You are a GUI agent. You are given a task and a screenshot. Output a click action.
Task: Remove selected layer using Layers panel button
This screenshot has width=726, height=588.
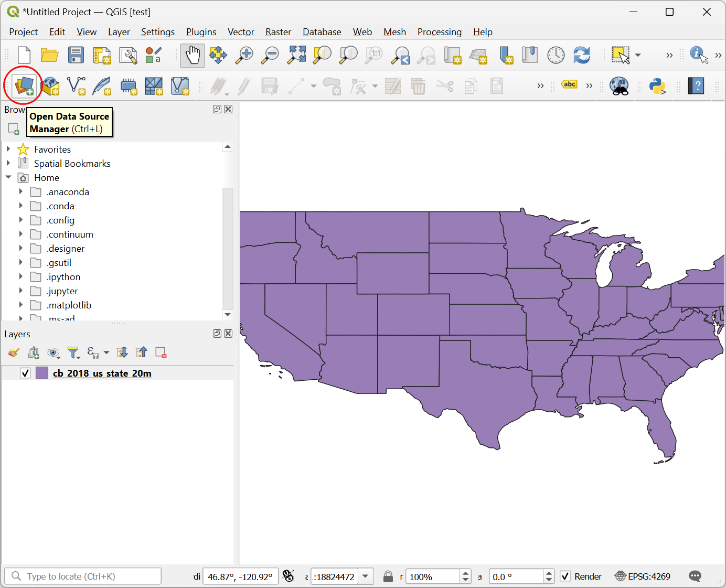[161, 352]
